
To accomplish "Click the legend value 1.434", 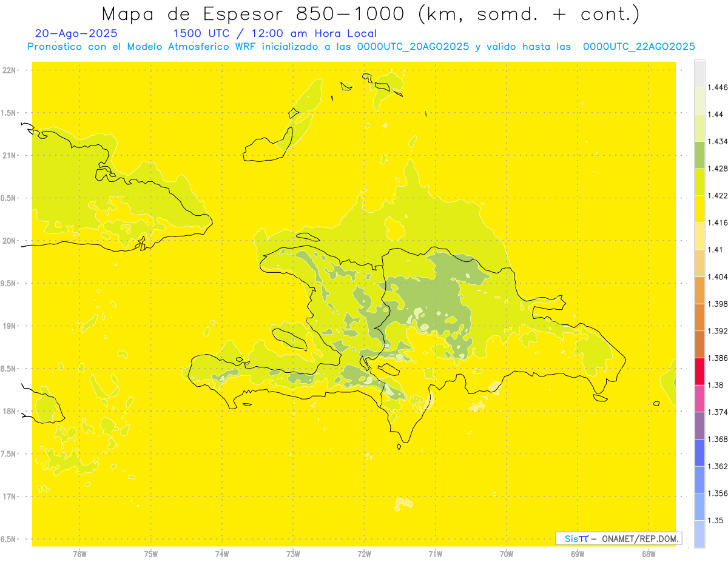I will (718, 141).
